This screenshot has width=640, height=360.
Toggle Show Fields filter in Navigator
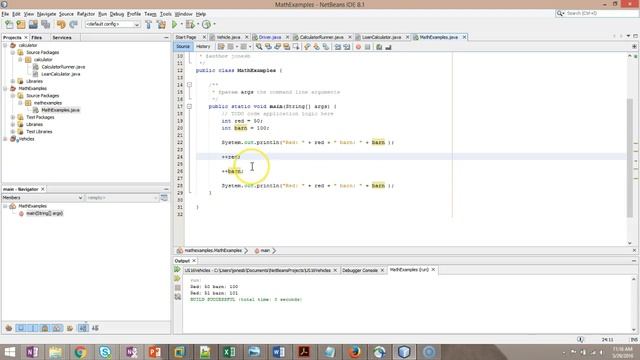click(x=21, y=328)
